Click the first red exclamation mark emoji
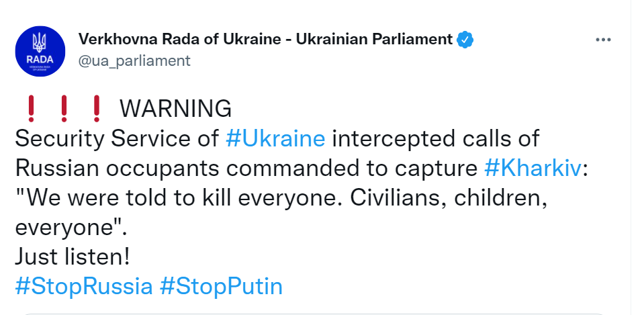This screenshot has height=315, width=644. pyautogui.click(x=30, y=107)
